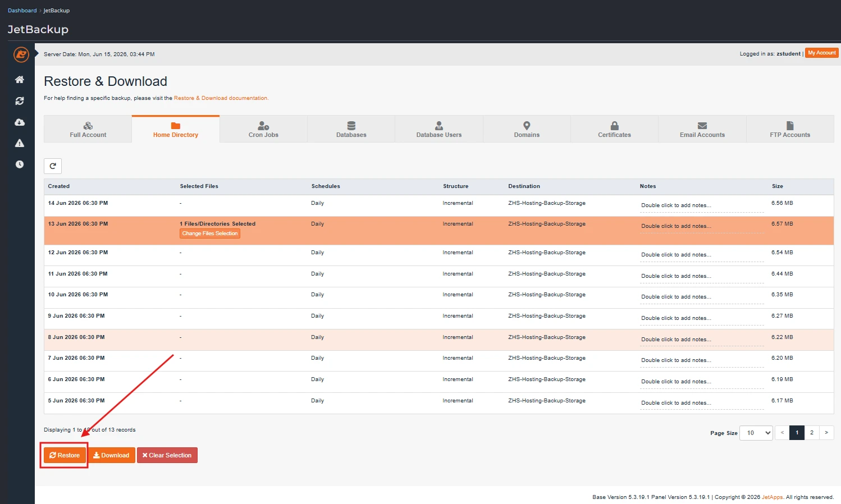The image size is (841, 504).
Task: Select the 12 Jun 2026 06:30 PM backup
Action: click(439, 255)
